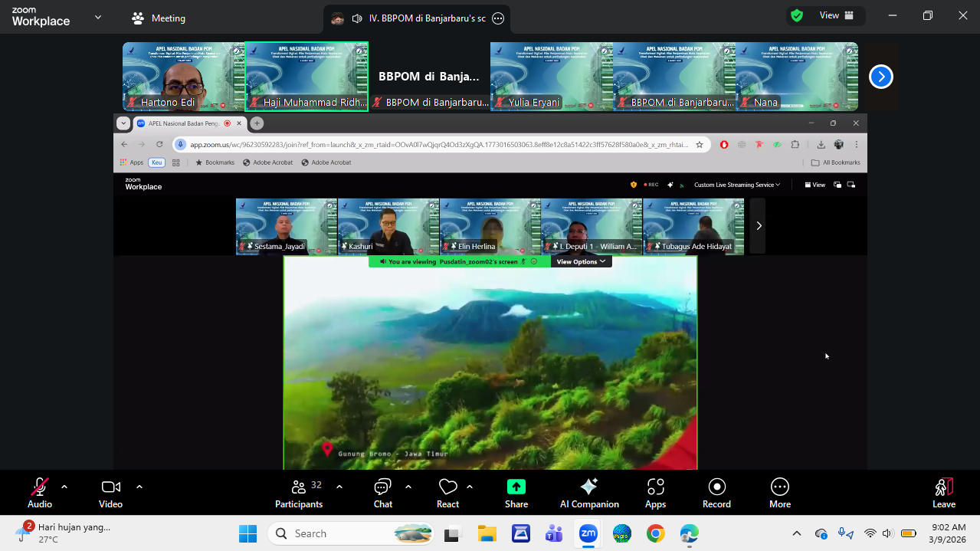Open AI Companion
The width and height of the screenshot is (980, 551).
(588, 493)
